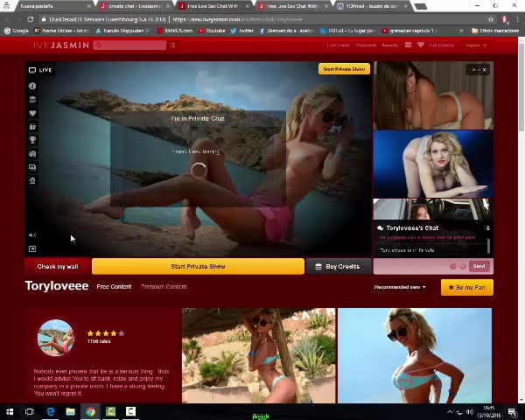This screenshot has width=525, height=420.
Task: Expand the Recommended view dropdown
Action: [400, 287]
